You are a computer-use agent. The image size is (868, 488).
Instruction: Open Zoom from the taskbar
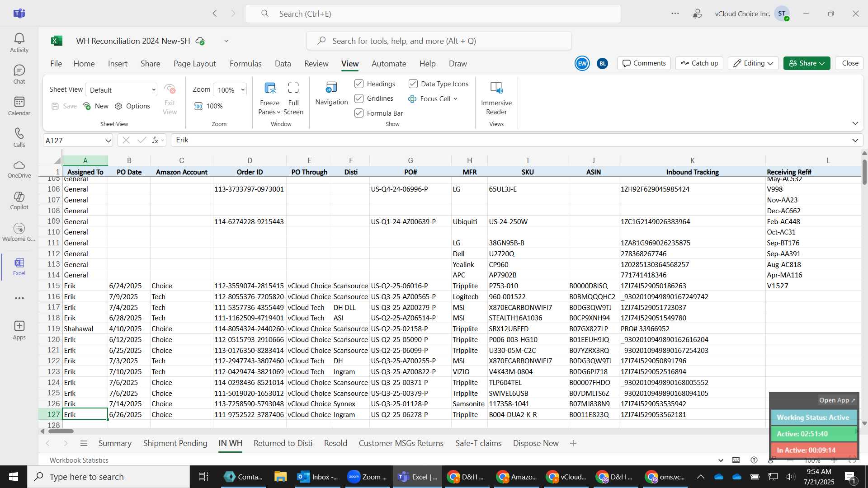point(367,477)
